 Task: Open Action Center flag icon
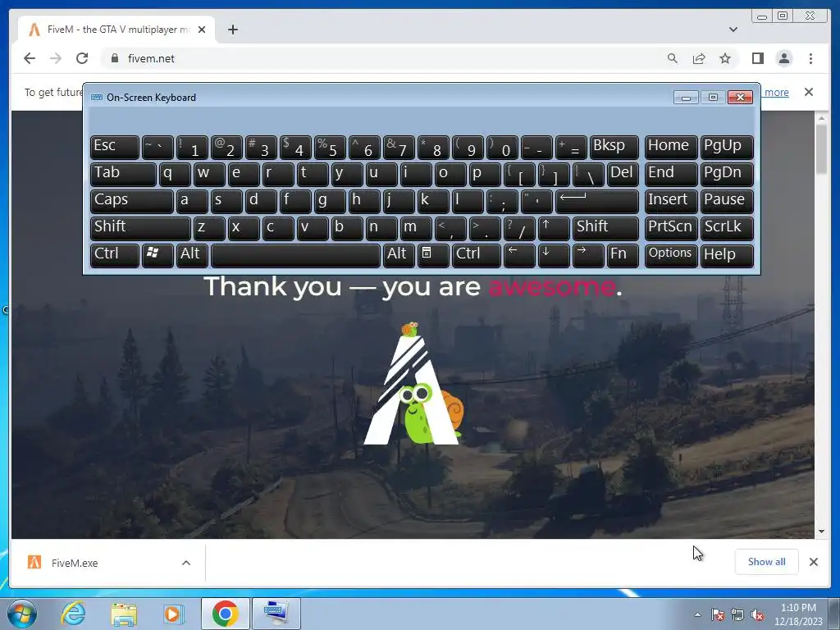tap(717, 615)
